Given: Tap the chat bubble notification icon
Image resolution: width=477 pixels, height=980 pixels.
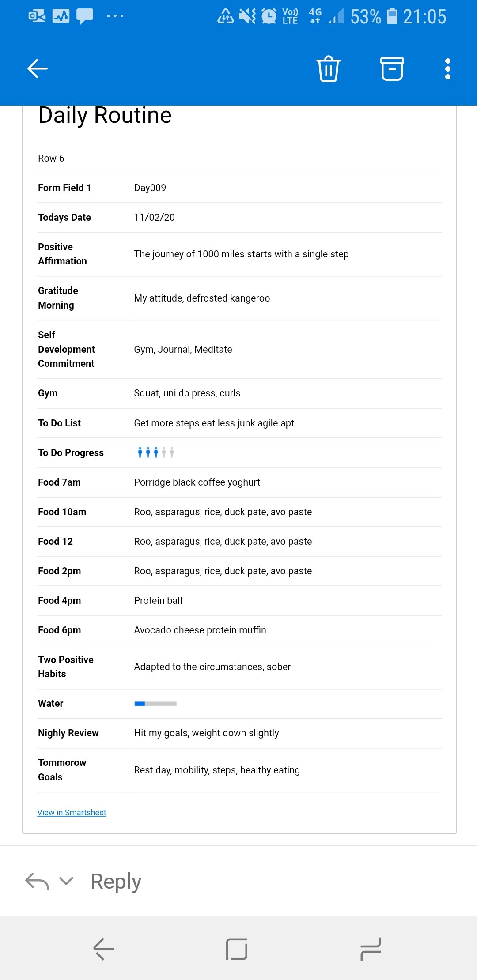Looking at the screenshot, I should (x=84, y=16).
